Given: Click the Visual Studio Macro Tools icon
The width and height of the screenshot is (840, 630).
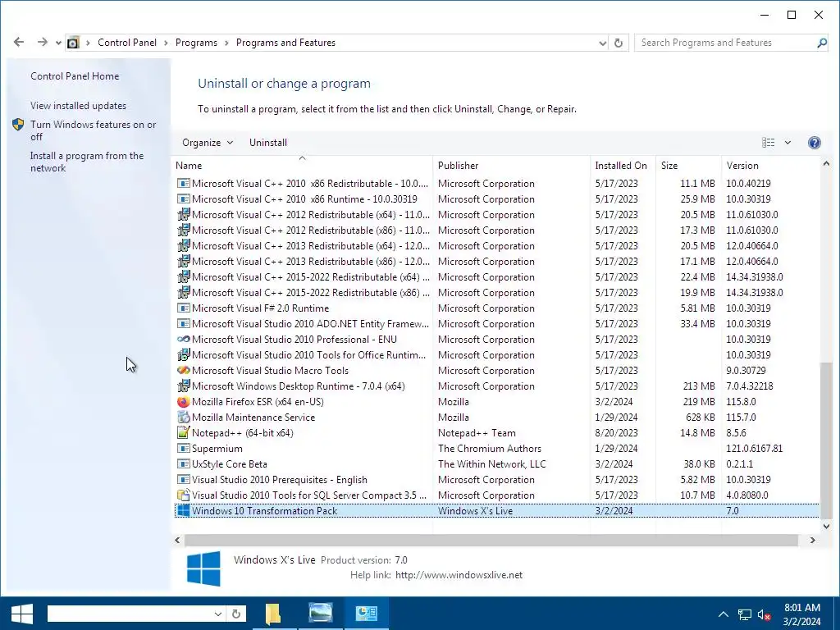Looking at the screenshot, I should pyautogui.click(x=183, y=371).
